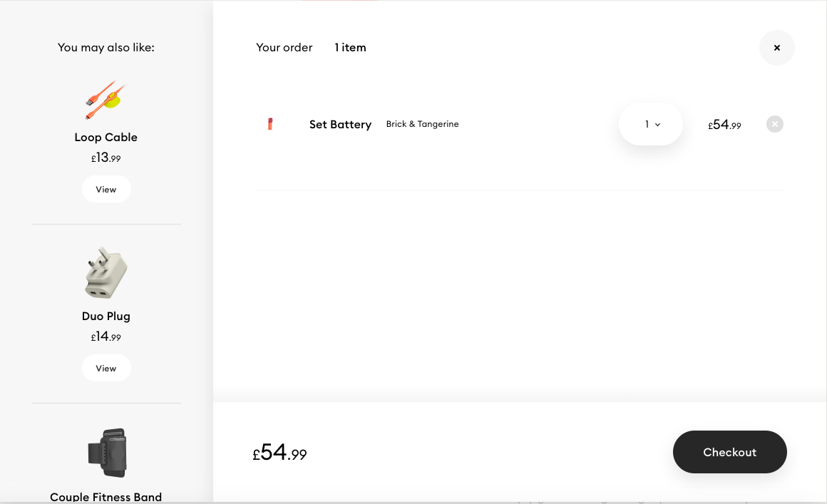Click the order total £54.99

pyautogui.click(x=279, y=453)
